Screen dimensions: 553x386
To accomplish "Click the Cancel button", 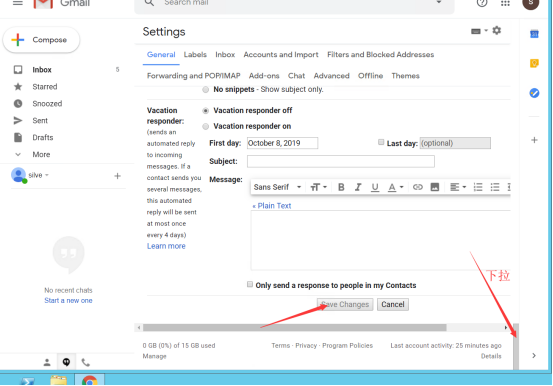I will click(393, 304).
